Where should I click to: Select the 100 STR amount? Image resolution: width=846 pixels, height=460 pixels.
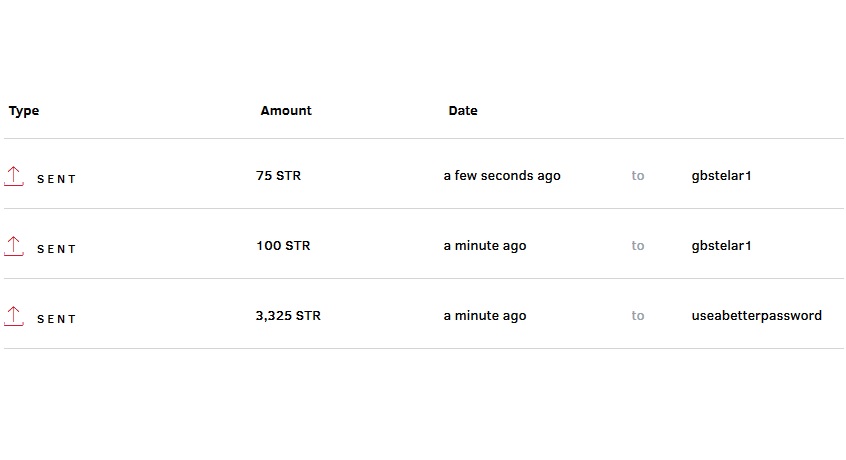tap(283, 246)
